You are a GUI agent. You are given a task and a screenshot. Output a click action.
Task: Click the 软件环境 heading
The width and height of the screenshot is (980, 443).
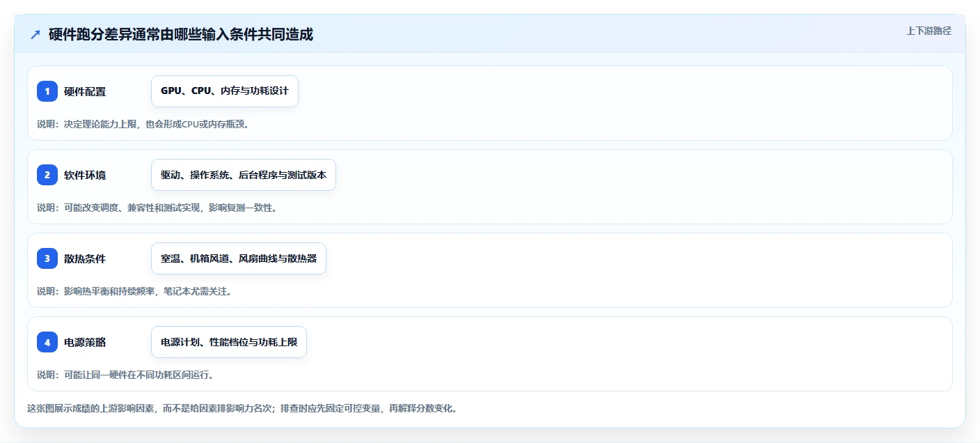tap(85, 175)
